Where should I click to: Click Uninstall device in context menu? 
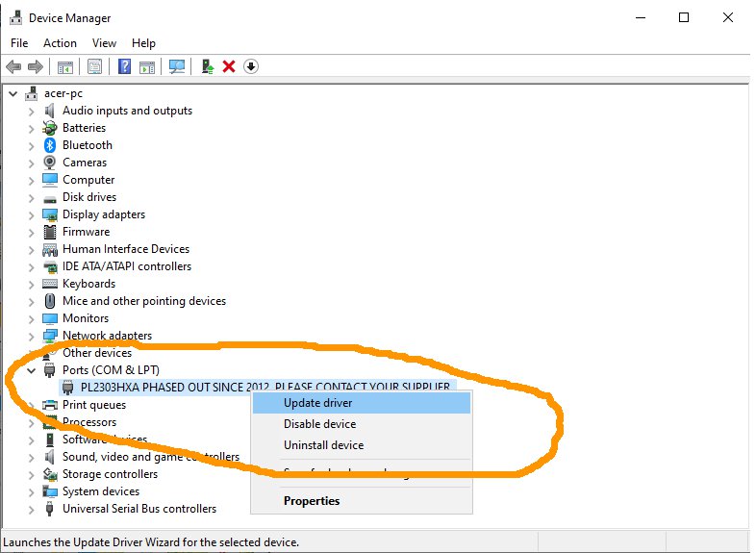click(x=323, y=445)
